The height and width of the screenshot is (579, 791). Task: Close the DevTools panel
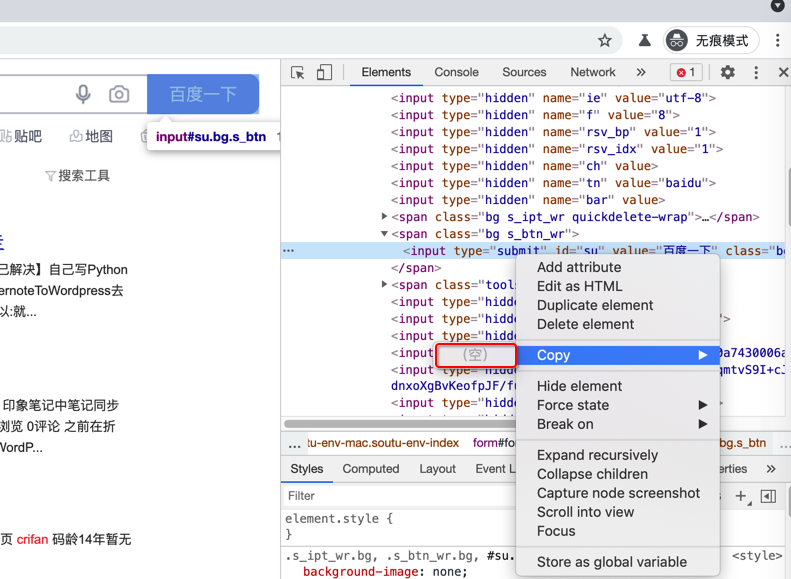pos(783,72)
